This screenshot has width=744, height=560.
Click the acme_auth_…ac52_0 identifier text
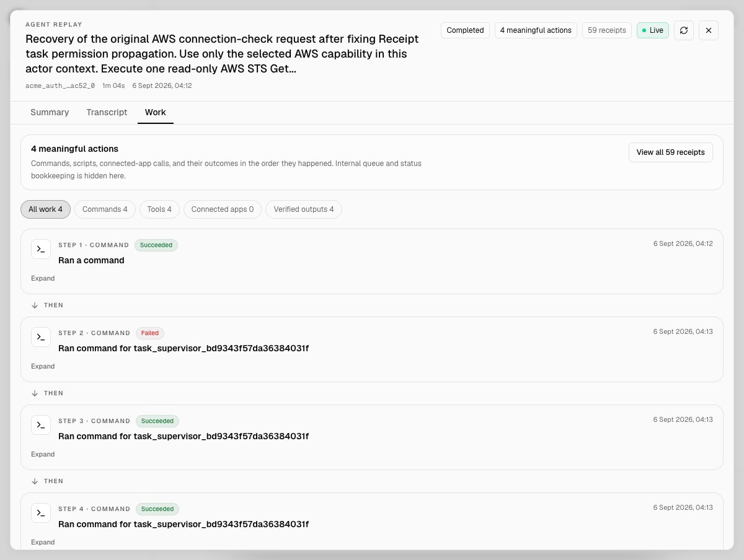[x=60, y=85]
